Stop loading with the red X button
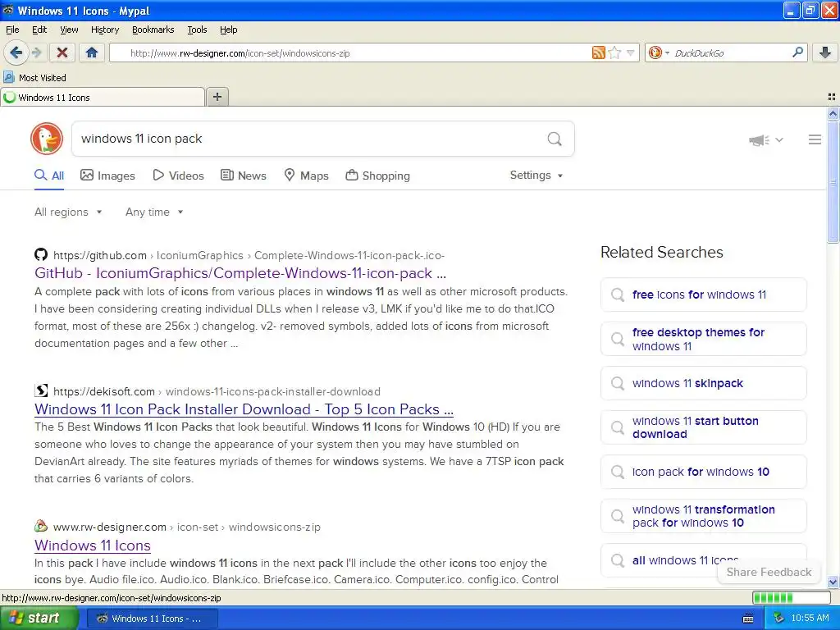The height and width of the screenshot is (630, 840). pos(62,52)
